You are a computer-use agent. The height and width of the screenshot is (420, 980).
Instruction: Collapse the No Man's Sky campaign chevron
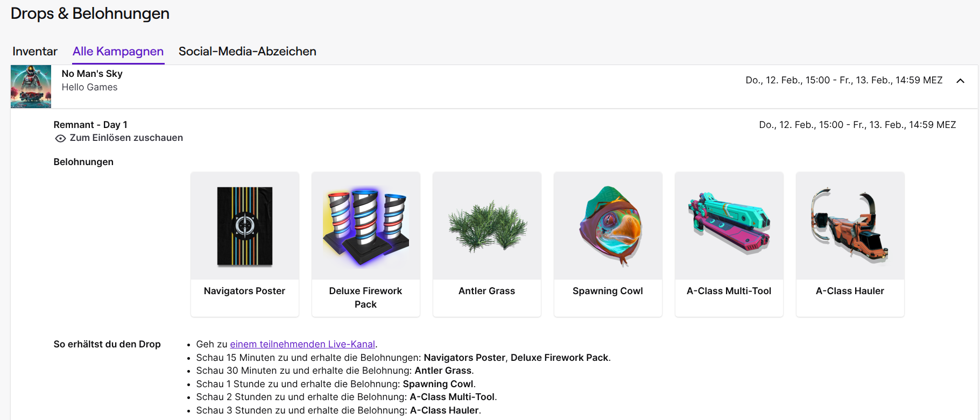pyautogui.click(x=960, y=81)
